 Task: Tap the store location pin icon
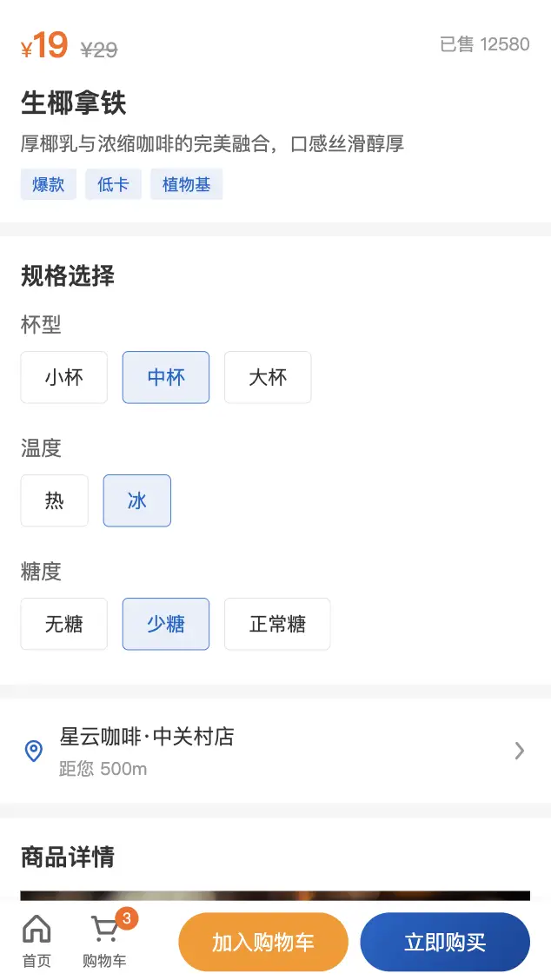pos(34,751)
